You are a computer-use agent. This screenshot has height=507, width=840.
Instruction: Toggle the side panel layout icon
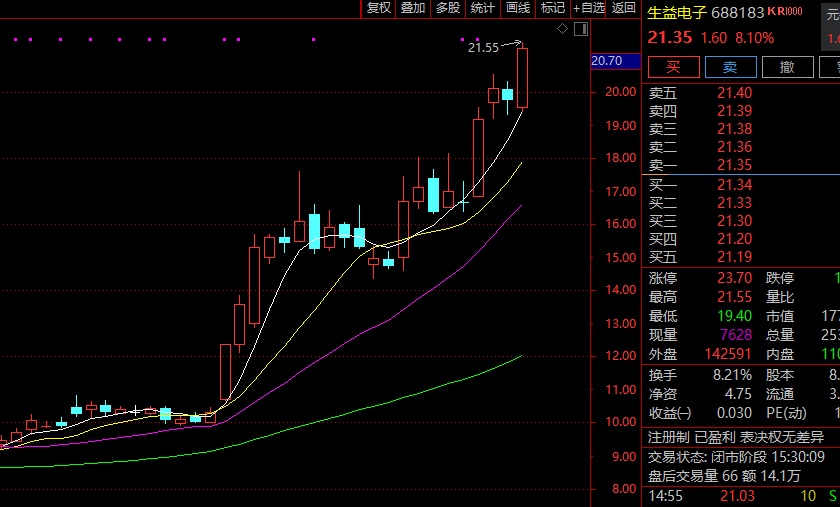pos(581,29)
